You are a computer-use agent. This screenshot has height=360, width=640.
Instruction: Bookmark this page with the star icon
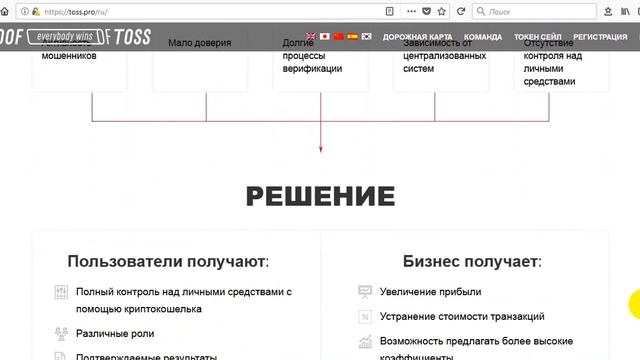[442, 11]
